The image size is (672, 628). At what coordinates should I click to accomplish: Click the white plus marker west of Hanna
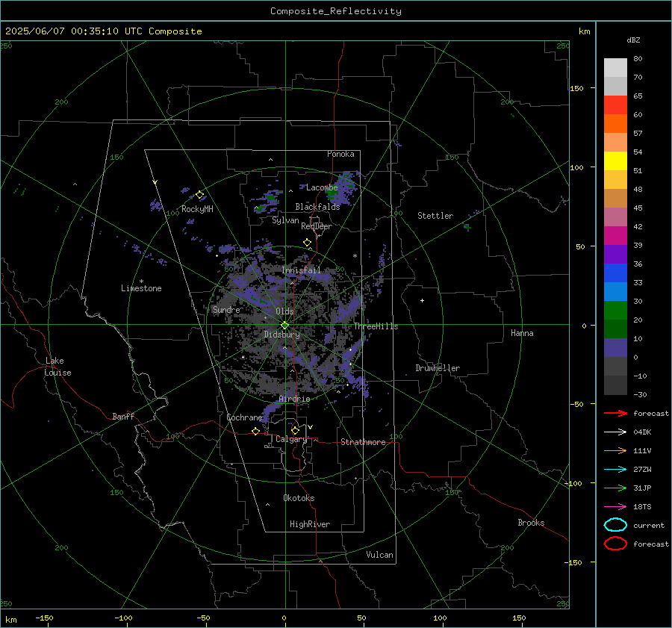click(x=422, y=300)
